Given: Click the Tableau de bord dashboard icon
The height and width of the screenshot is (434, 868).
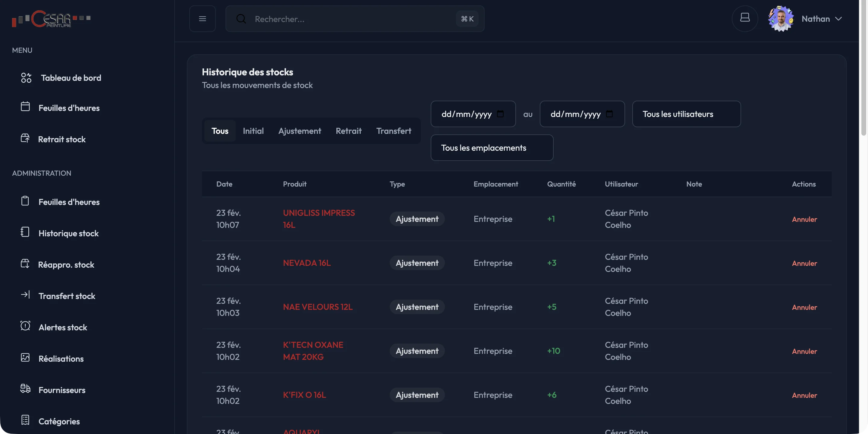Looking at the screenshot, I should coord(26,78).
